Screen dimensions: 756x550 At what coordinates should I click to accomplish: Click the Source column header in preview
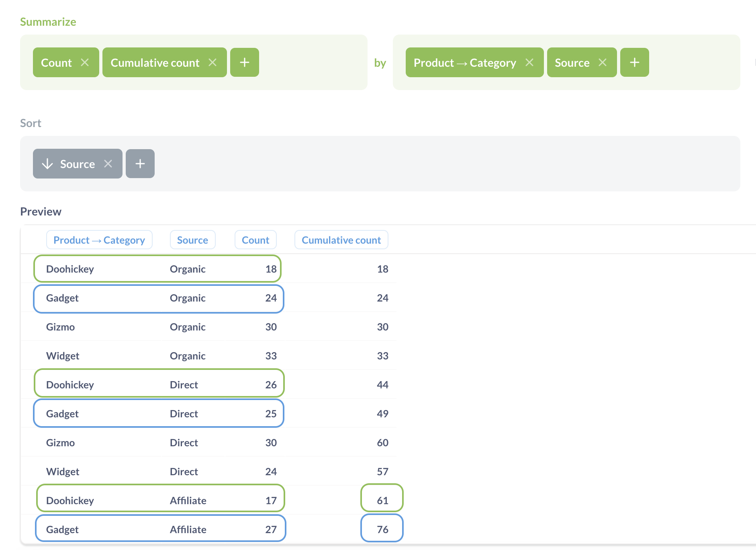click(x=192, y=240)
